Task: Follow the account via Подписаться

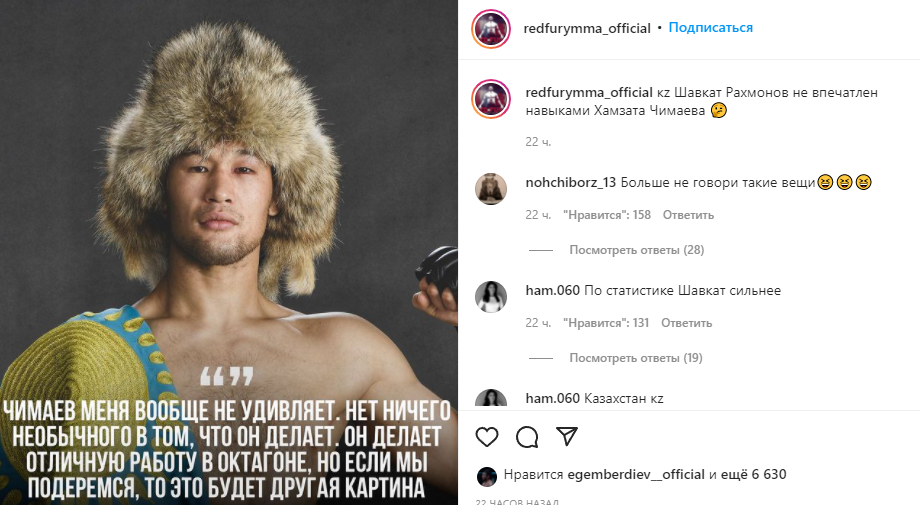Action: click(x=711, y=28)
